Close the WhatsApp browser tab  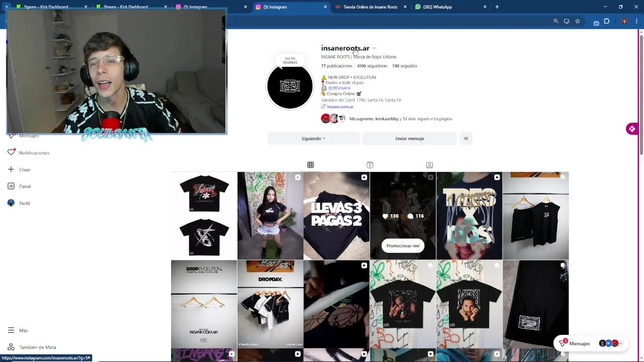[485, 7]
